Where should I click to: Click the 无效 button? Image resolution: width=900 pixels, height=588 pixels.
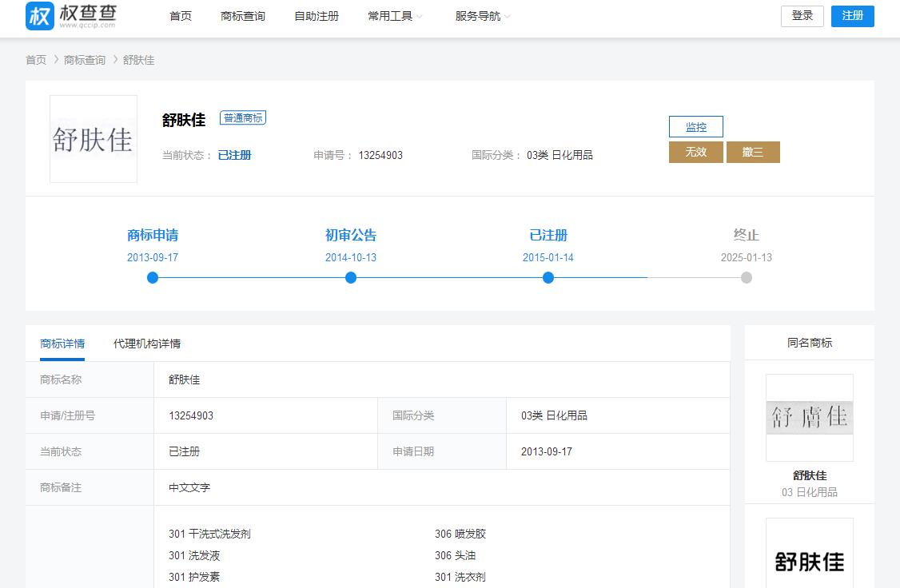click(x=695, y=152)
